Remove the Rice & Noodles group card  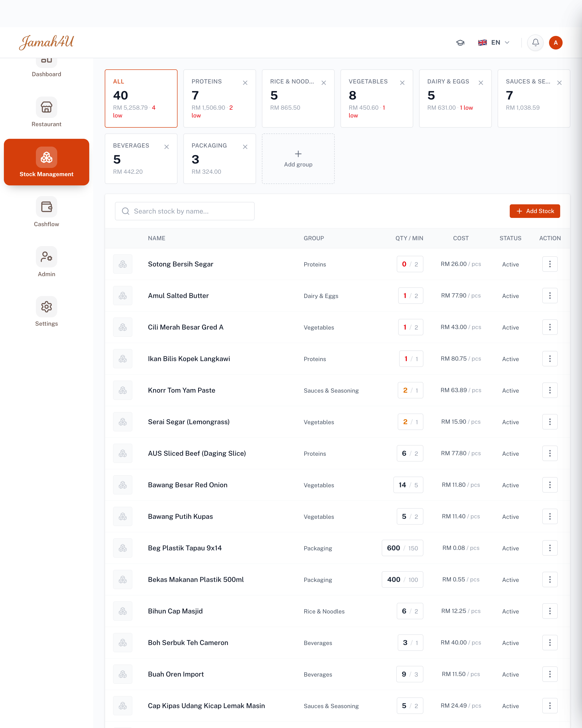(x=324, y=83)
